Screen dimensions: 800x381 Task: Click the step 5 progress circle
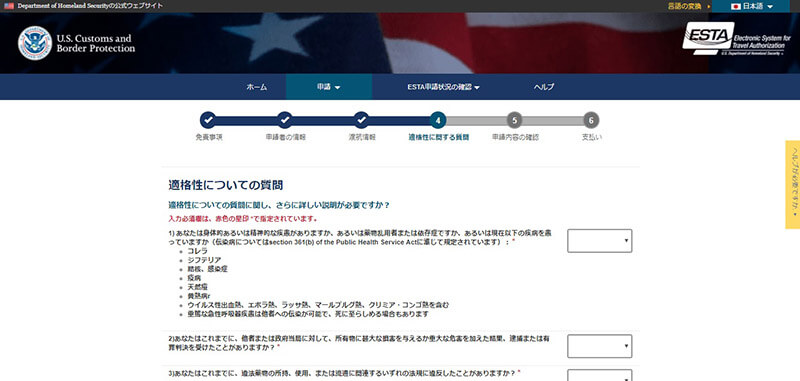click(514, 120)
